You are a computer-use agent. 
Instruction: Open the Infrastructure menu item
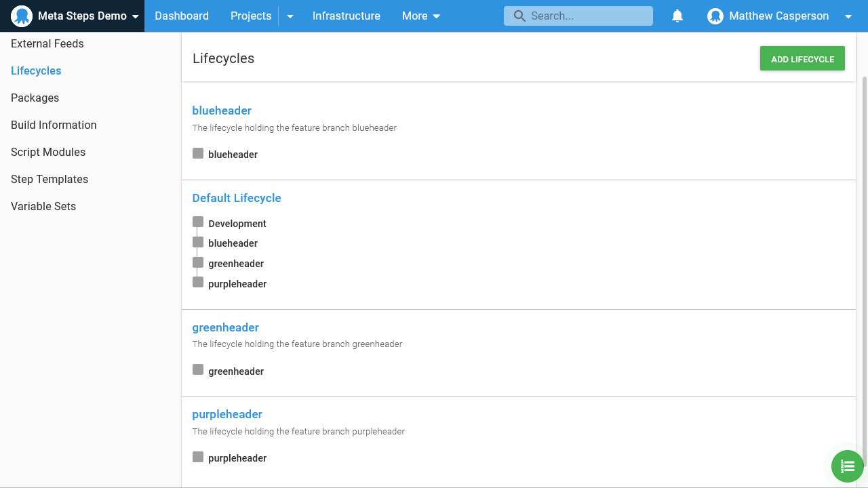tap(346, 16)
